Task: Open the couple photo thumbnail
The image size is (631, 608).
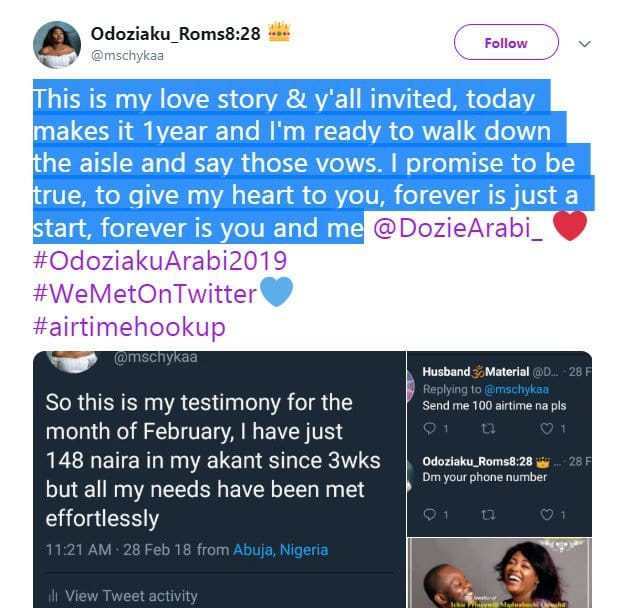Action: coord(499,573)
